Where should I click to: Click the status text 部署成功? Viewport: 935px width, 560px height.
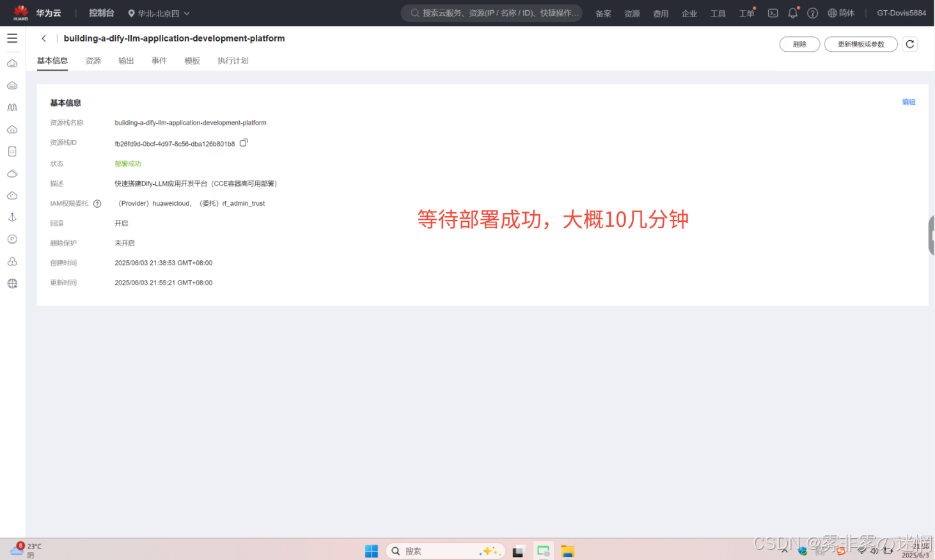128,164
